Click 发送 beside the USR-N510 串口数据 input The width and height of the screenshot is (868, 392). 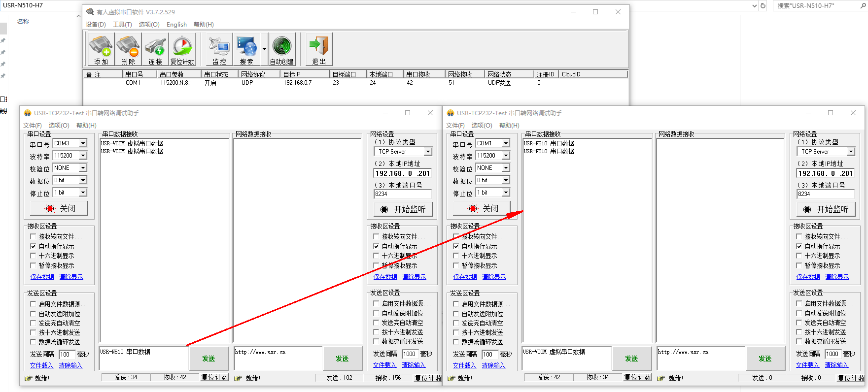(208, 359)
